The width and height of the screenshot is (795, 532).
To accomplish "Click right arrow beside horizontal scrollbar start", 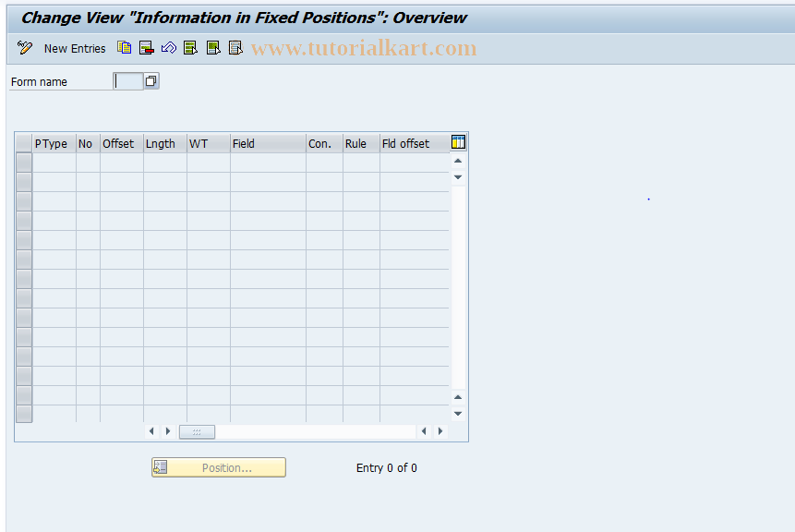I will (168, 431).
